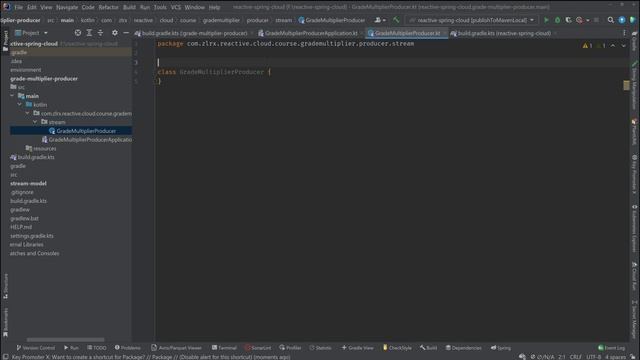Click the 4 spaces indent widget
This screenshot has height=360, width=640.
[x=615, y=357]
